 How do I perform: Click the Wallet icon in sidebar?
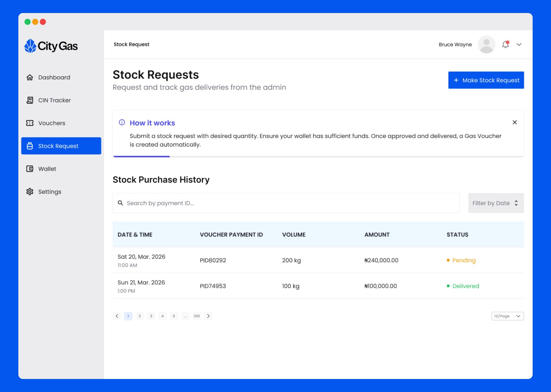30,169
